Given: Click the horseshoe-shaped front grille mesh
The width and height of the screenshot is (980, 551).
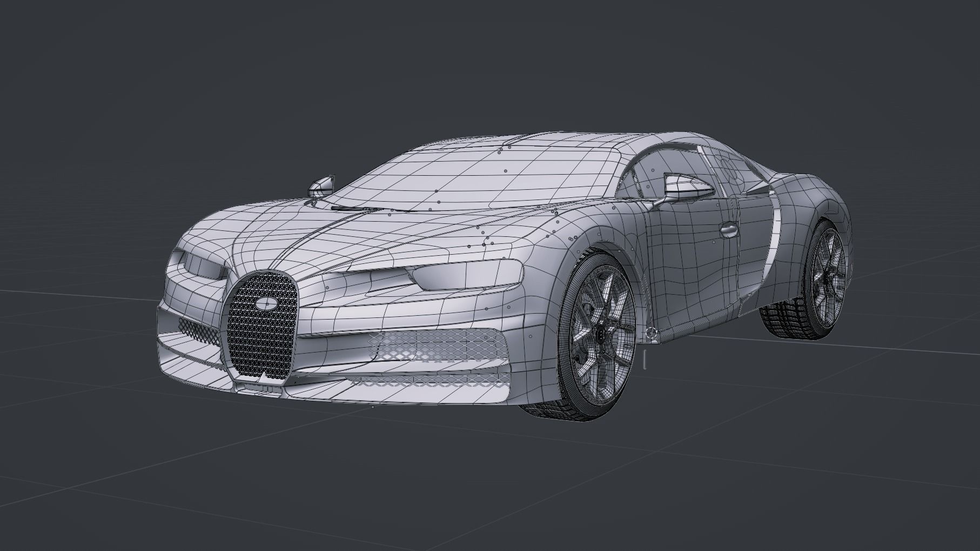Looking at the screenshot, I should point(263,327).
